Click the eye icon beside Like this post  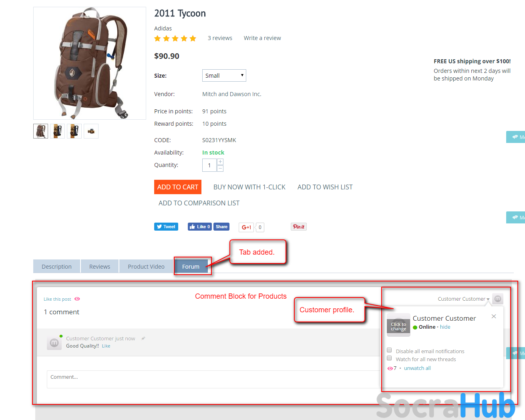click(x=77, y=299)
